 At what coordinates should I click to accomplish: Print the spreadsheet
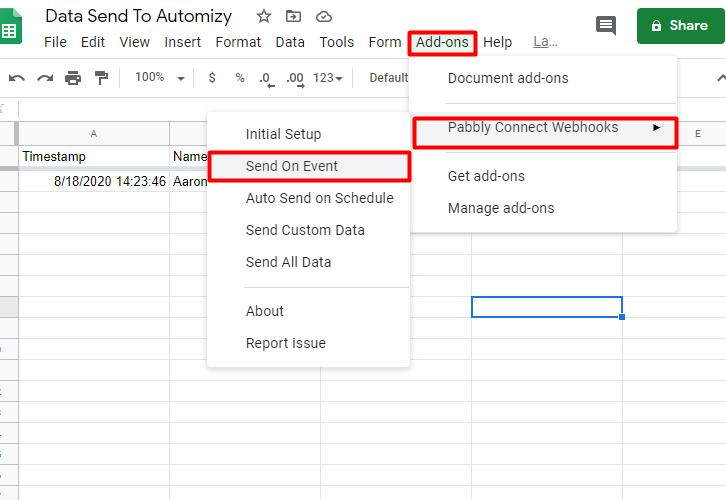click(73, 78)
